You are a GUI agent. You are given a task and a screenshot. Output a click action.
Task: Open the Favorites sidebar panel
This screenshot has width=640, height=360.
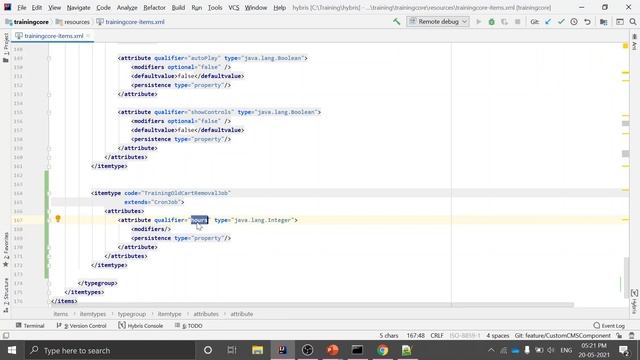click(6, 249)
